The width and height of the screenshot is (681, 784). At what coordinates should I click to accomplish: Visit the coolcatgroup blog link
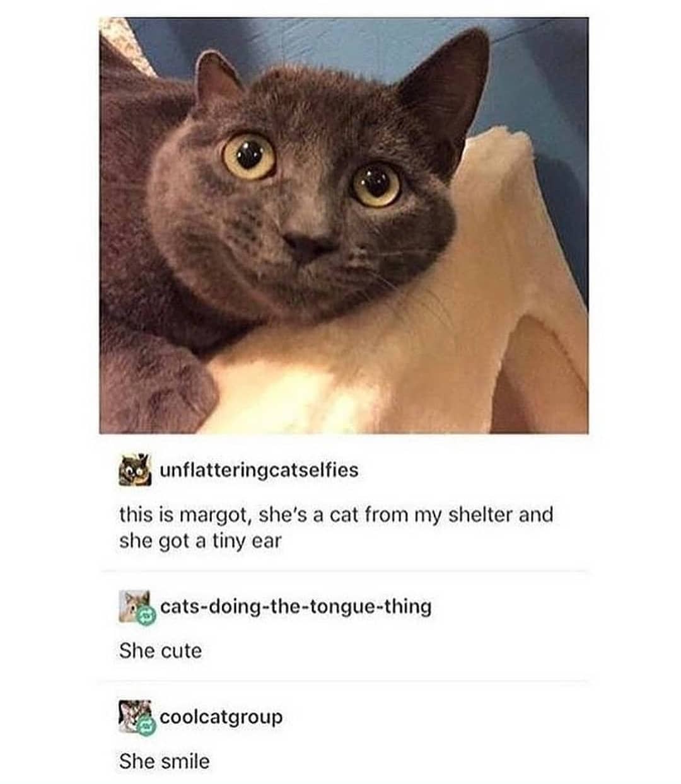point(221,717)
